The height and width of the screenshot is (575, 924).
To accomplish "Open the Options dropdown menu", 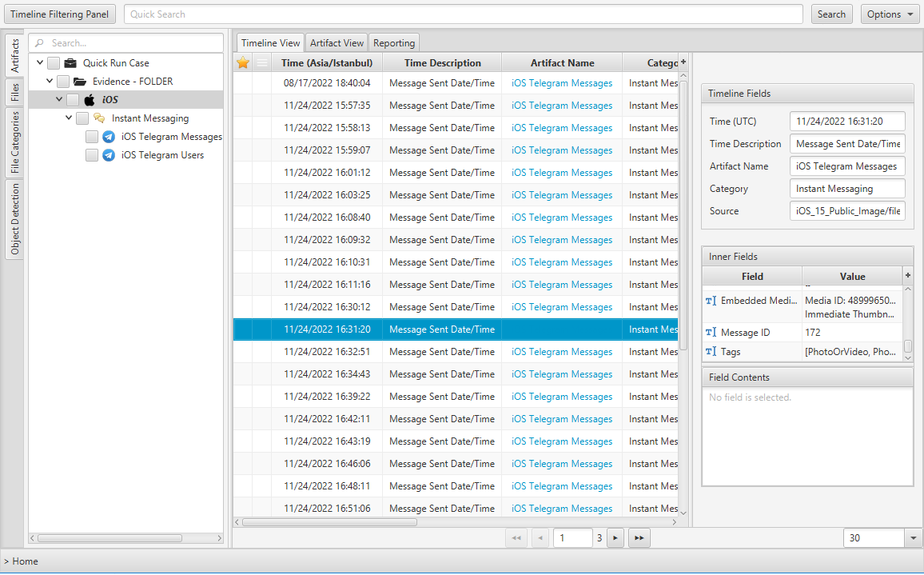I will 890,14.
